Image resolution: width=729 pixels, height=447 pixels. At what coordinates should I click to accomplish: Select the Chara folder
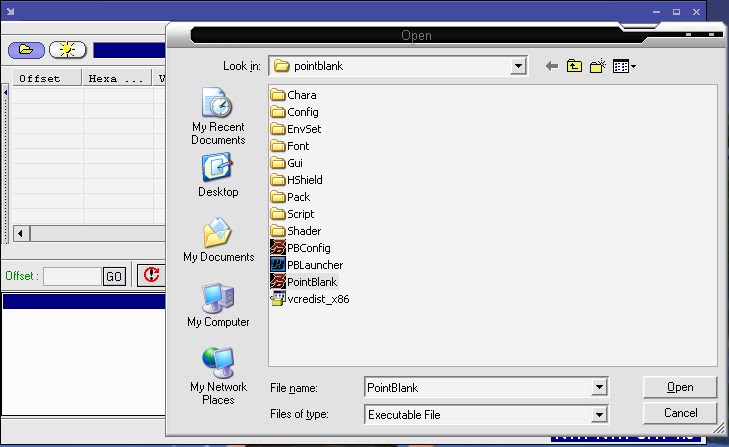tap(294, 95)
